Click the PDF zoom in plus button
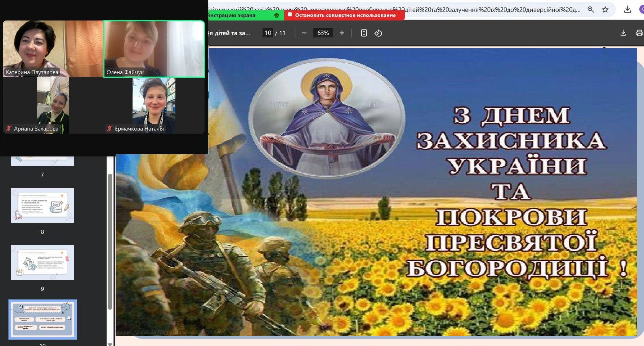 [342, 33]
